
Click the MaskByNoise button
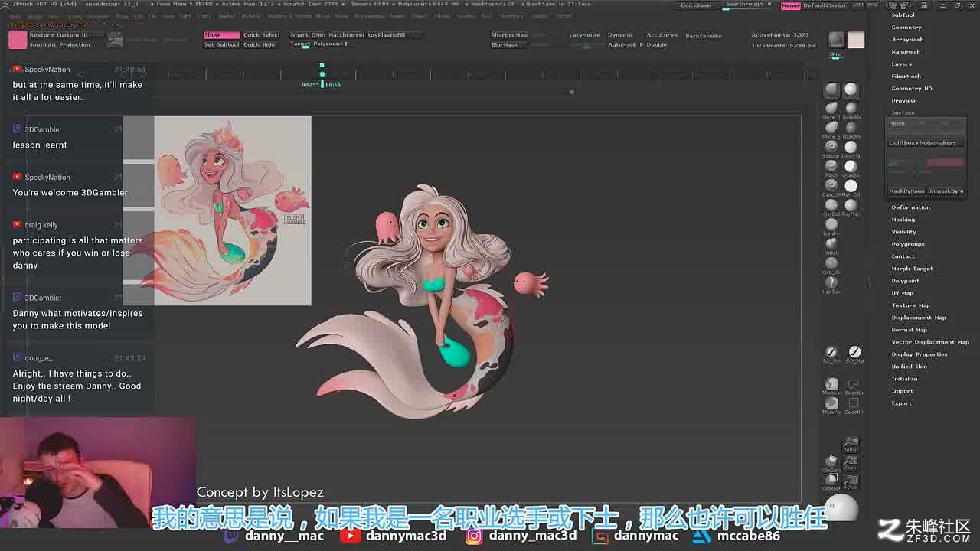906,191
